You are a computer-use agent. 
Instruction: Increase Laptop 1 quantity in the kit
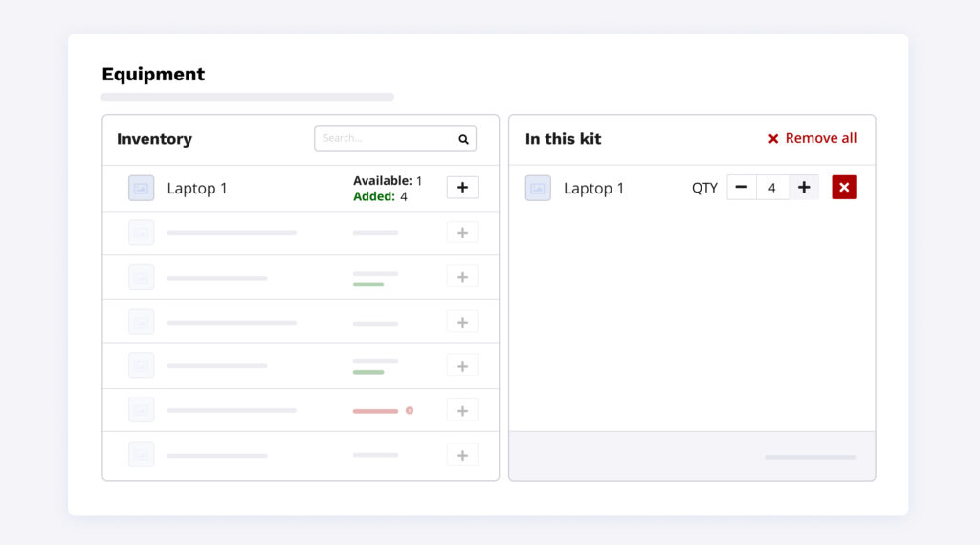pyautogui.click(x=804, y=188)
